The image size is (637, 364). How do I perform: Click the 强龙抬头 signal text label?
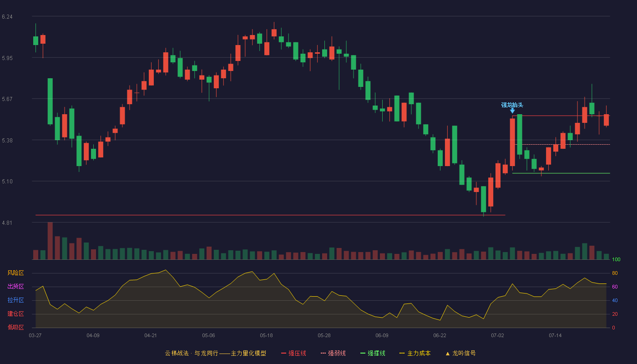(x=512, y=105)
